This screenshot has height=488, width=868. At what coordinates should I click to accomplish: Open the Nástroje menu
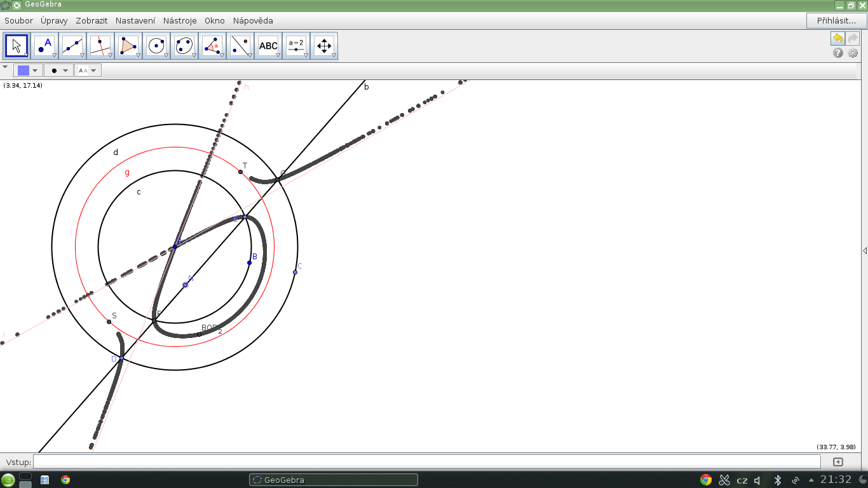[x=180, y=20]
